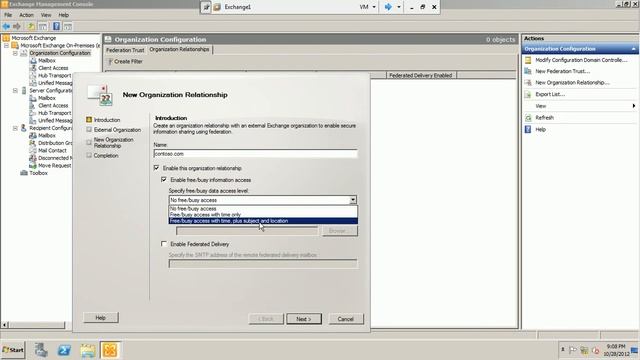This screenshot has height=360, width=640.
Task: Click Export List action icon
Action: tap(528, 94)
